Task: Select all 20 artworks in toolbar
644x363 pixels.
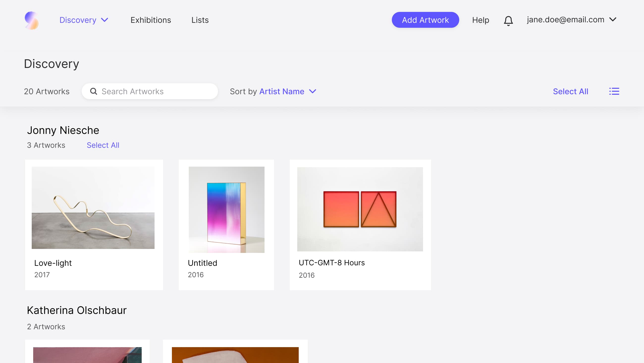Action: [570, 91]
